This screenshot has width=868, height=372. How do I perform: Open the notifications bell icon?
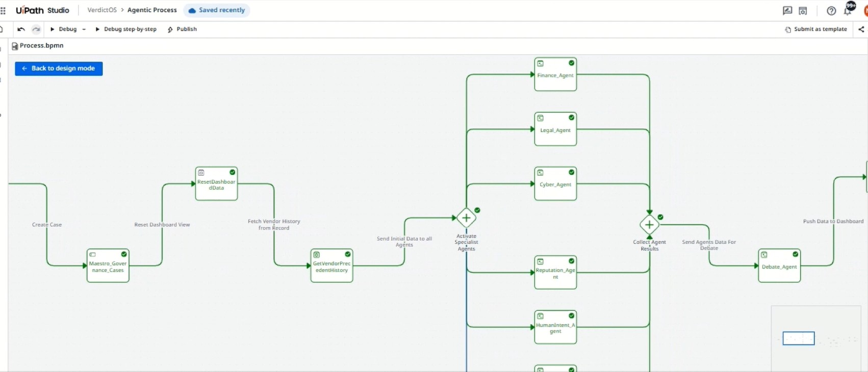(x=848, y=10)
